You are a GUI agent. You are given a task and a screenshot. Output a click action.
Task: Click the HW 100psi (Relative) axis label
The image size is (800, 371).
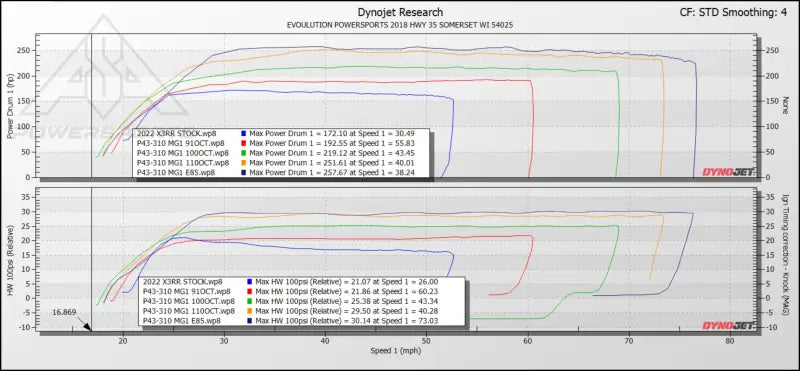coord(10,260)
